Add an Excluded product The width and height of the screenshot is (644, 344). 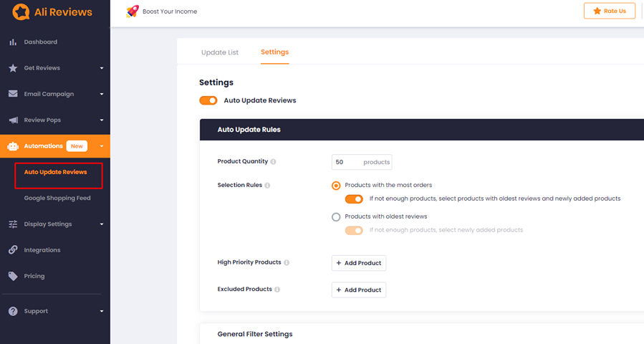tap(359, 290)
